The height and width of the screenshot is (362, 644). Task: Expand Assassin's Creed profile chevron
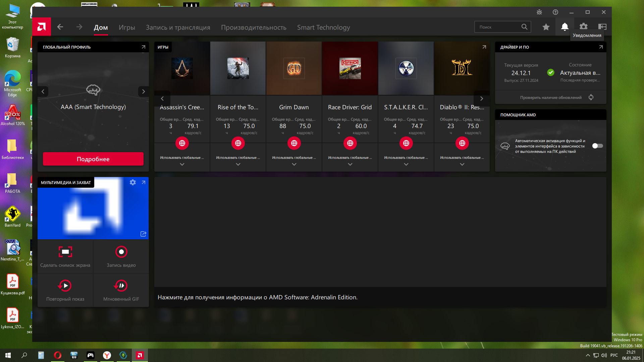[x=182, y=164]
